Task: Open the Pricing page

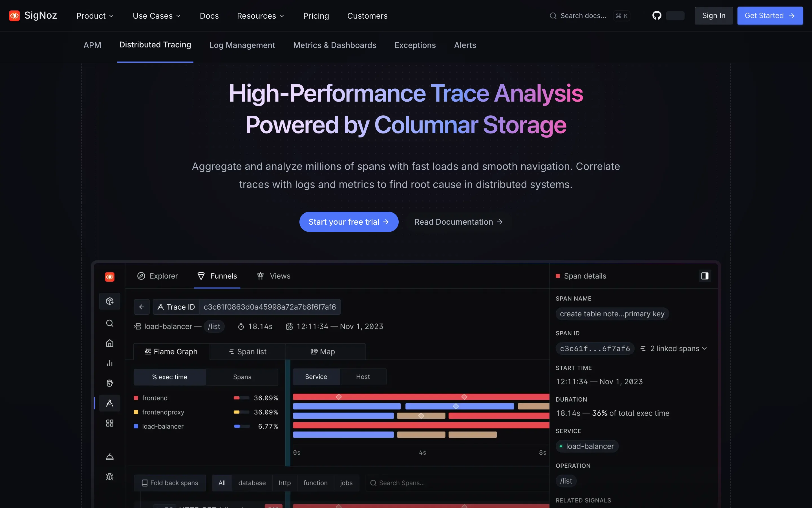Action: (316, 16)
